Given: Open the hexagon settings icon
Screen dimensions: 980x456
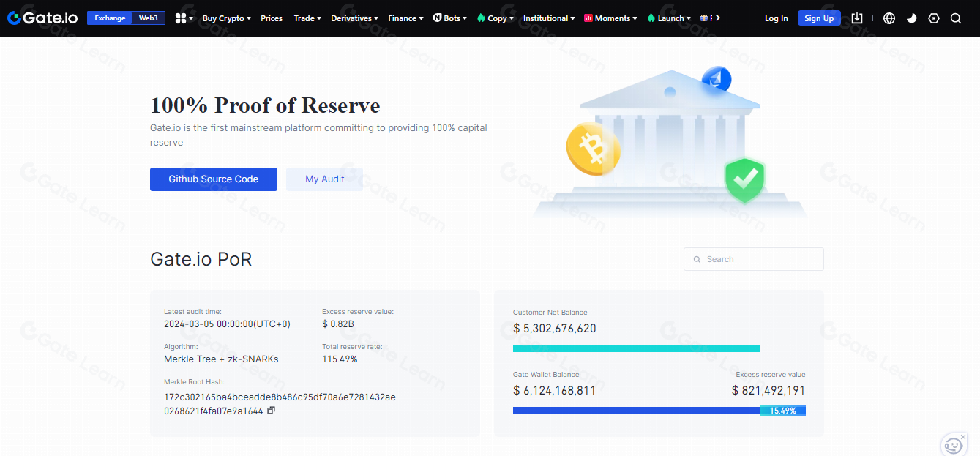Looking at the screenshot, I should click(x=934, y=18).
